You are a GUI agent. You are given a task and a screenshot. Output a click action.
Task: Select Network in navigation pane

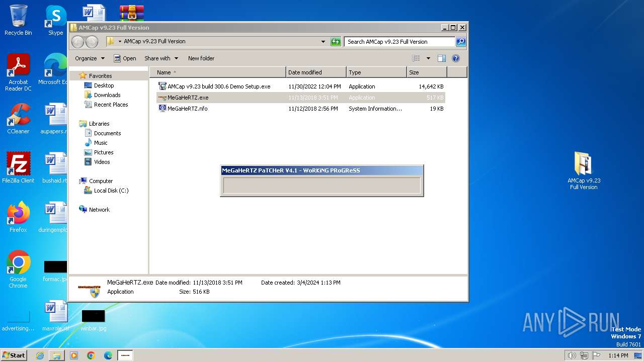99,210
